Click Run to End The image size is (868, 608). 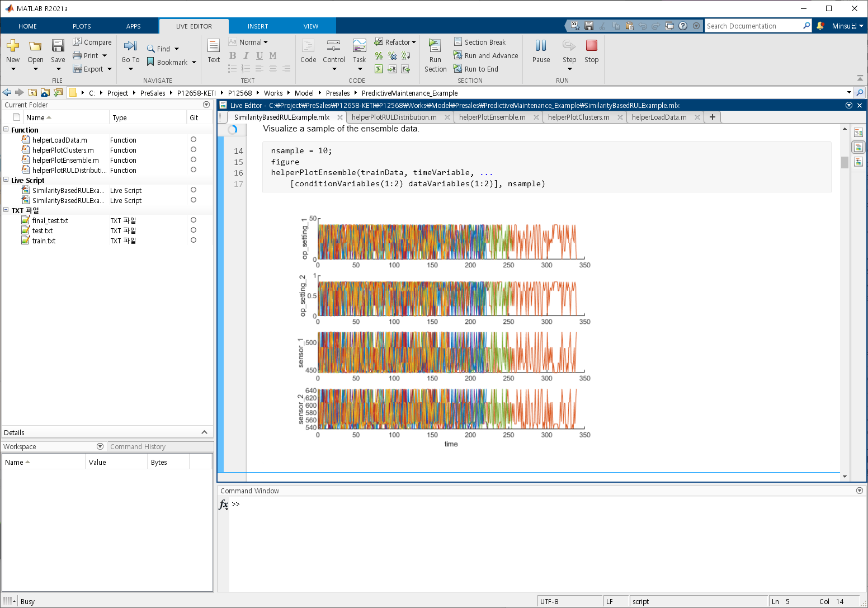[476, 69]
